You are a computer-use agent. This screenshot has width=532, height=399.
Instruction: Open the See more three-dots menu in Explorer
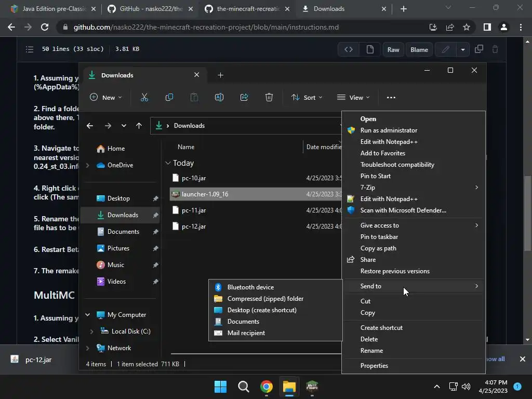[391, 97]
